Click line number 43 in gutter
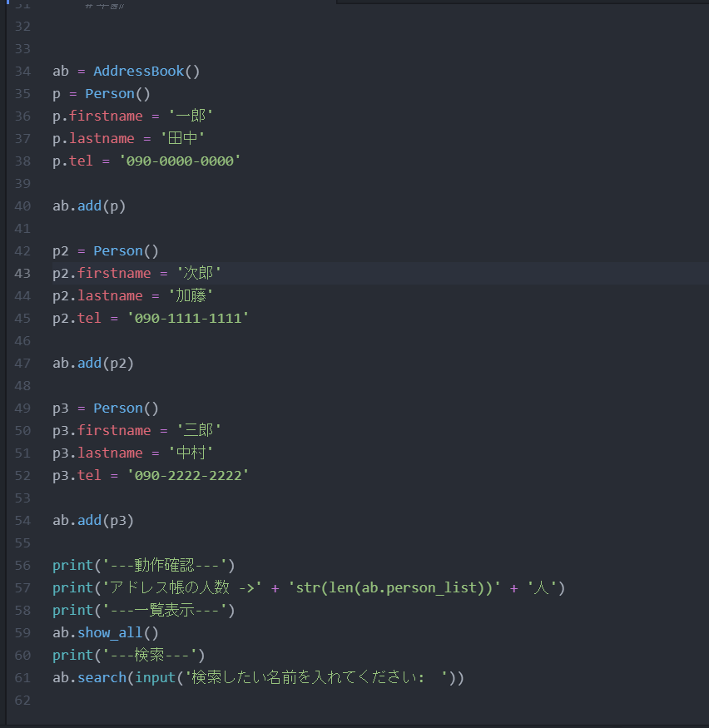The width and height of the screenshot is (709, 728). tap(22, 273)
